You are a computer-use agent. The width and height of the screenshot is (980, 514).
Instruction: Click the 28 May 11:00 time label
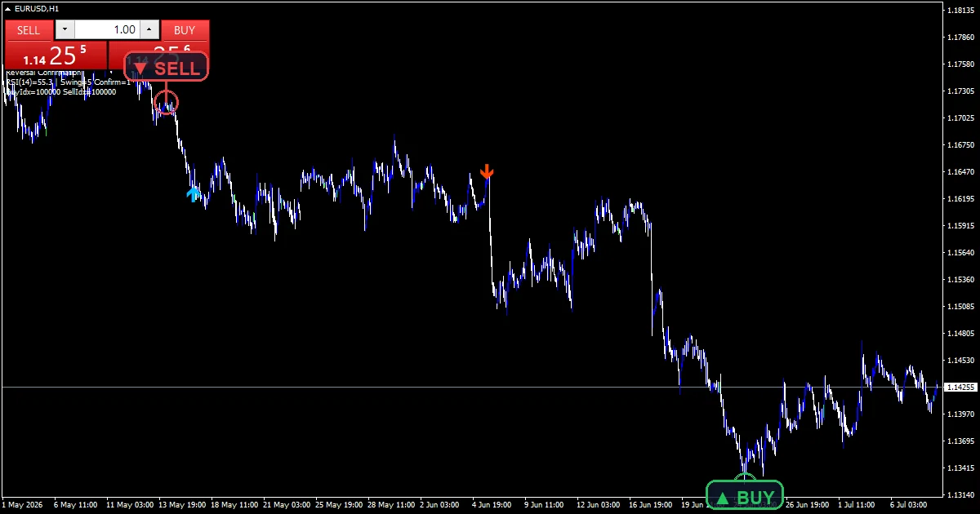click(391, 505)
